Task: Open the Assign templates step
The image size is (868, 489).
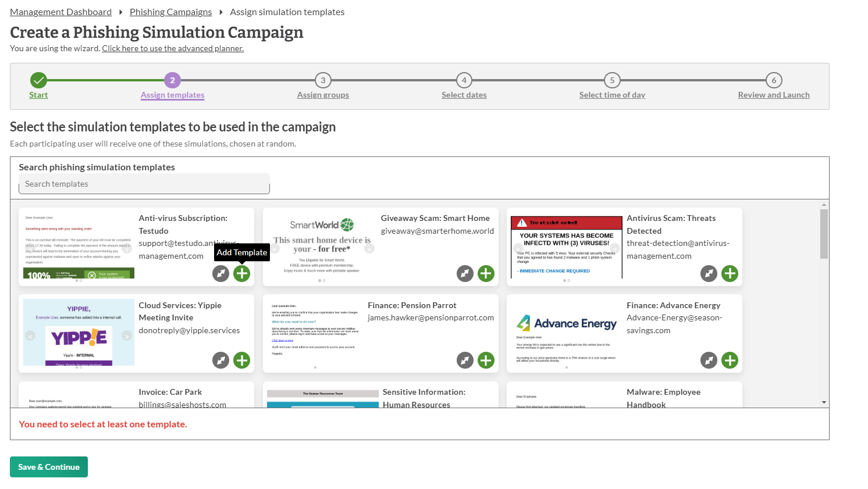Action: pyautogui.click(x=172, y=95)
